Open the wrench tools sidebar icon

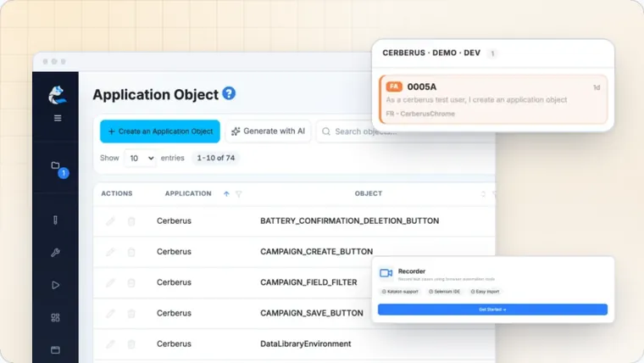55,253
